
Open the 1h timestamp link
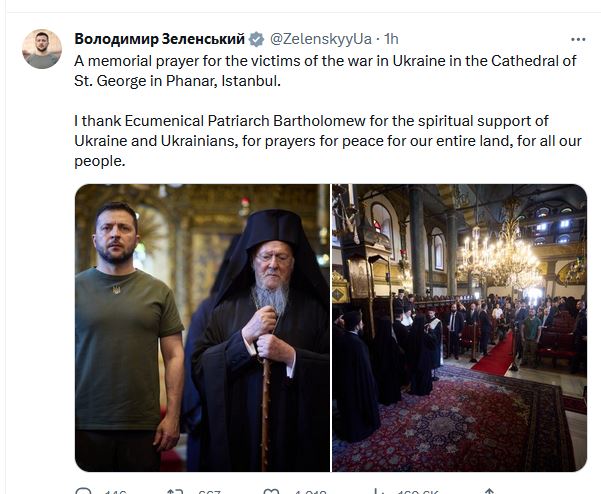(390, 39)
